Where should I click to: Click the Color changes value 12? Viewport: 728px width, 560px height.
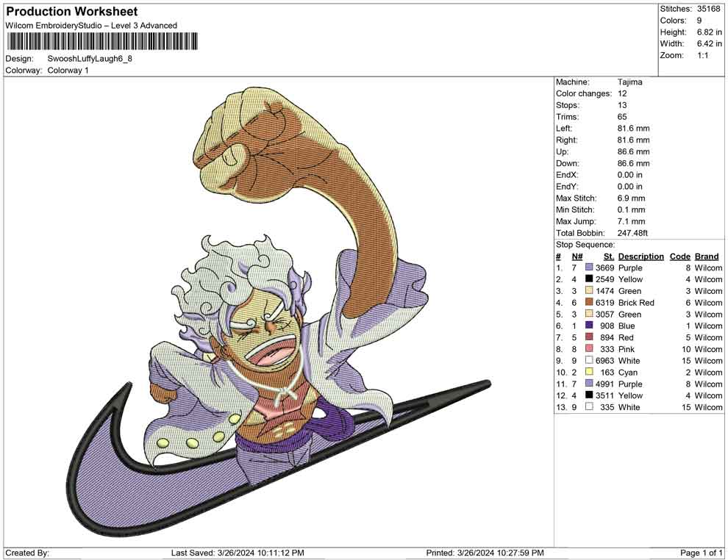point(622,94)
